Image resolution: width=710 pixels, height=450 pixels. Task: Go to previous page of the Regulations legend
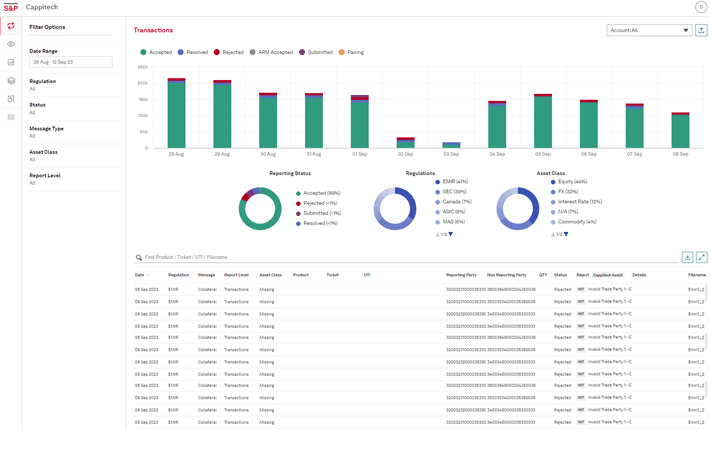point(437,235)
